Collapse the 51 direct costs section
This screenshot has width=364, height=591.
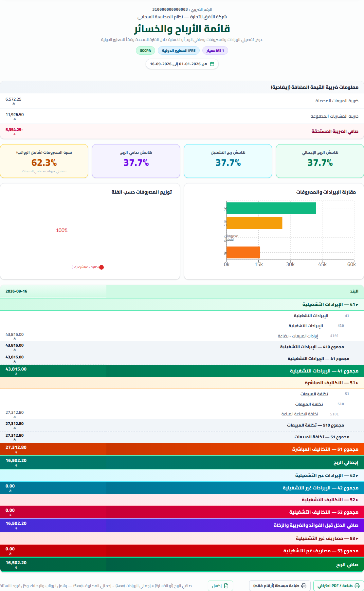(x=182, y=383)
